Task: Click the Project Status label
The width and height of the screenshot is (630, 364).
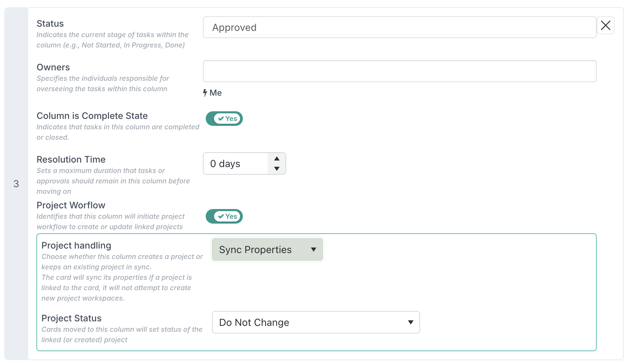Action: [x=71, y=318]
